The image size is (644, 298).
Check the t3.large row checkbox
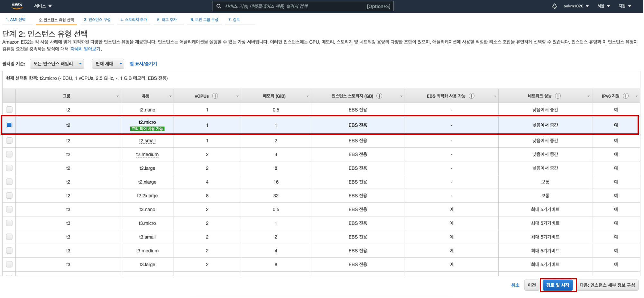[9, 264]
